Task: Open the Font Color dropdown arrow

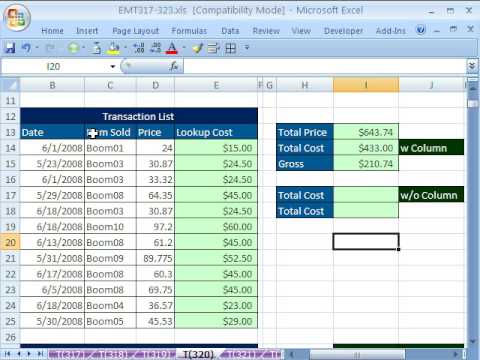Action: [184, 48]
